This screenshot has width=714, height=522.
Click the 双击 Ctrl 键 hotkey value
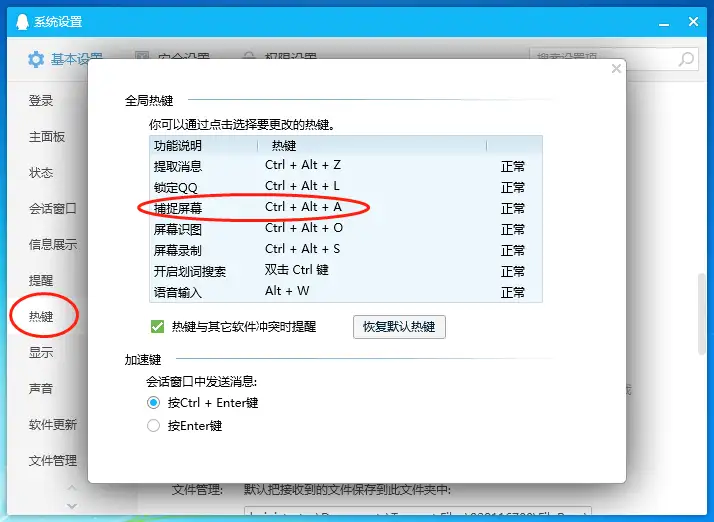pyautogui.click(x=297, y=270)
